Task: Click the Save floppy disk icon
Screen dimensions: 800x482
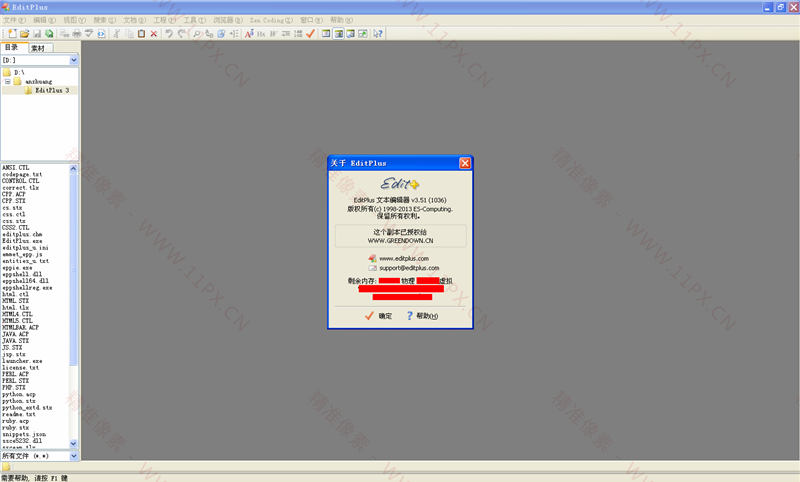Action: pyautogui.click(x=37, y=34)
